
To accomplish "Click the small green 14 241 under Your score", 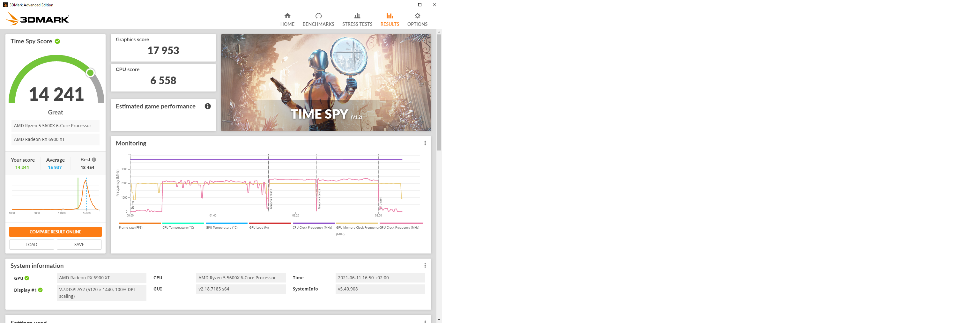I will pos(22,167).
